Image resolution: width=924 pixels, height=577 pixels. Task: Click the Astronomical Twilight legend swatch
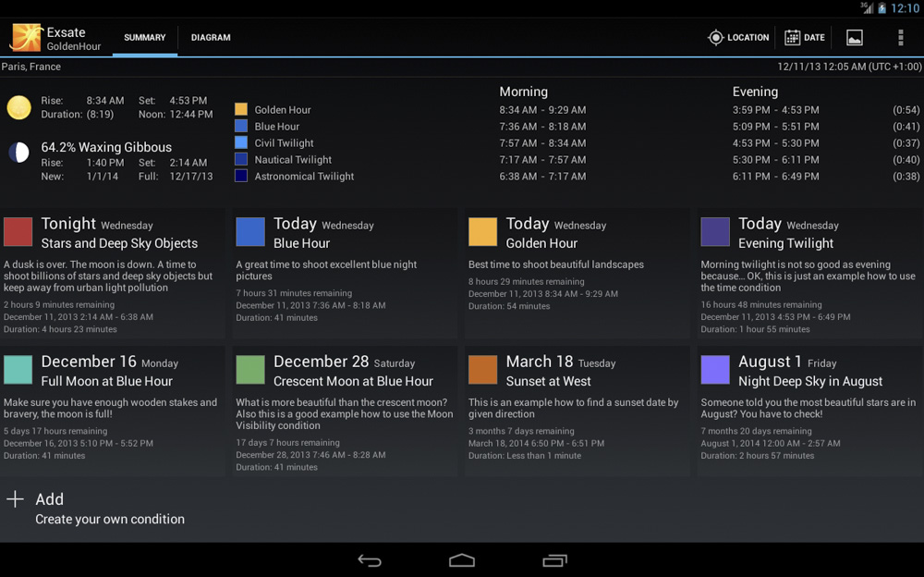pos(241,175)
